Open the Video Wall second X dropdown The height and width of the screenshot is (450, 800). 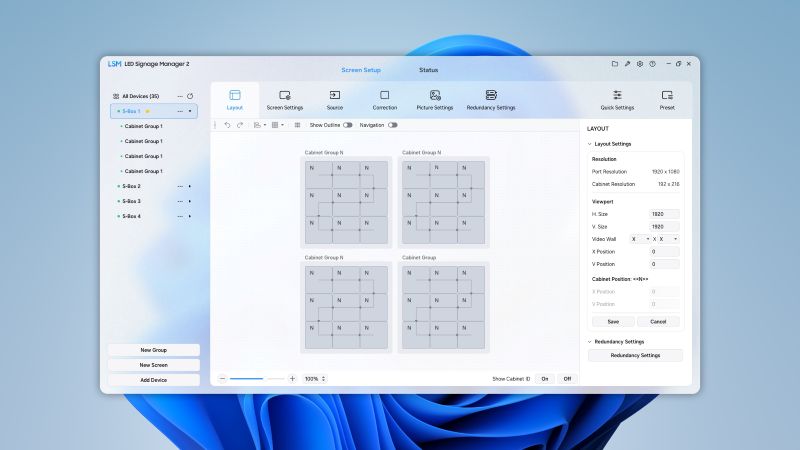tap(667, 239)
